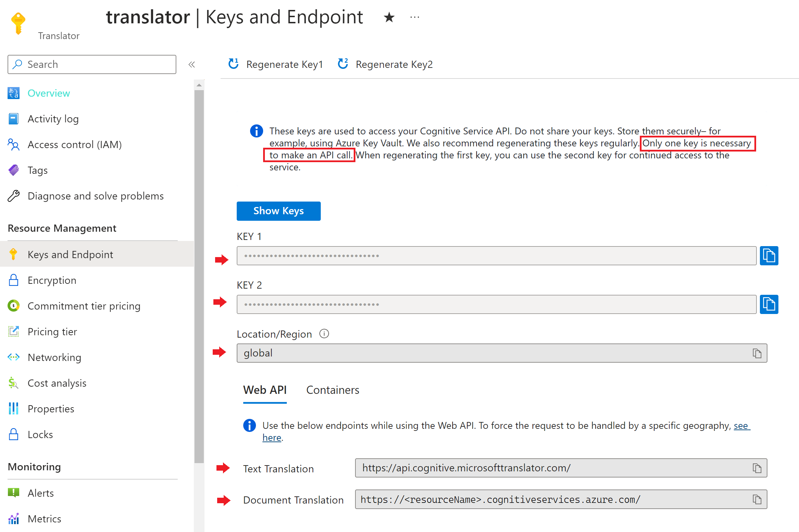The width and height of the screenshot is (799, 532).
Task: Click the Show Keys button
Action: coord(278,210)
